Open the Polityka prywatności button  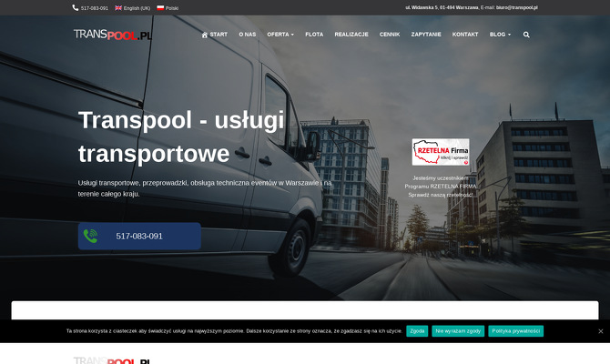pos(516,331)
